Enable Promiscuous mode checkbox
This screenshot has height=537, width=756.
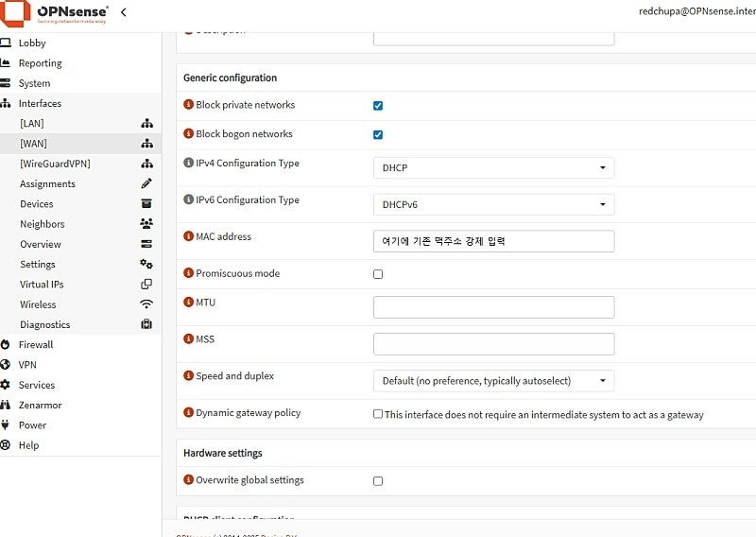[378, 274]
